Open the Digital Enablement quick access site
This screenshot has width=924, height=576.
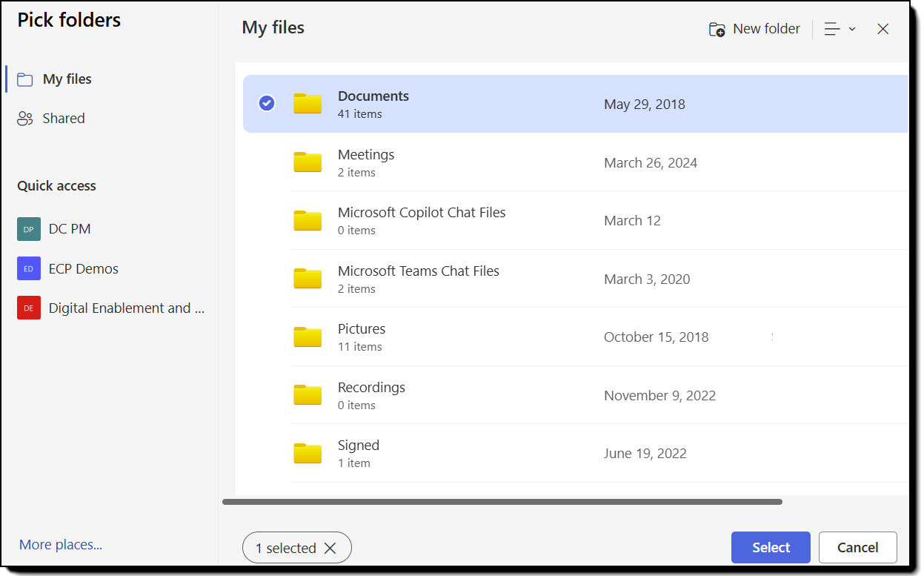pos(125,308)
